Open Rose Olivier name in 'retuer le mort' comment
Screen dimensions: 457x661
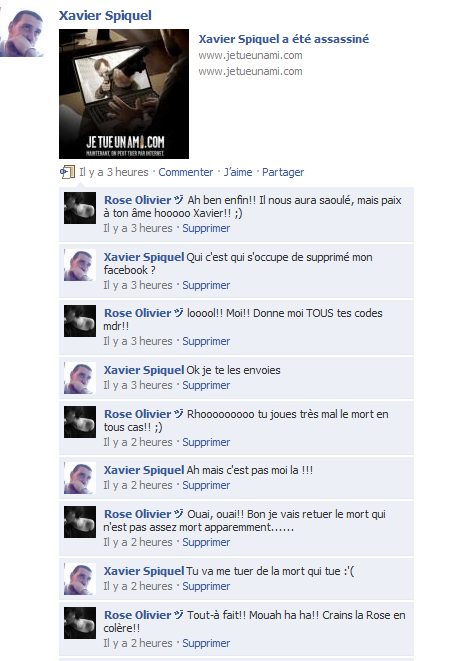coord(137,514)
